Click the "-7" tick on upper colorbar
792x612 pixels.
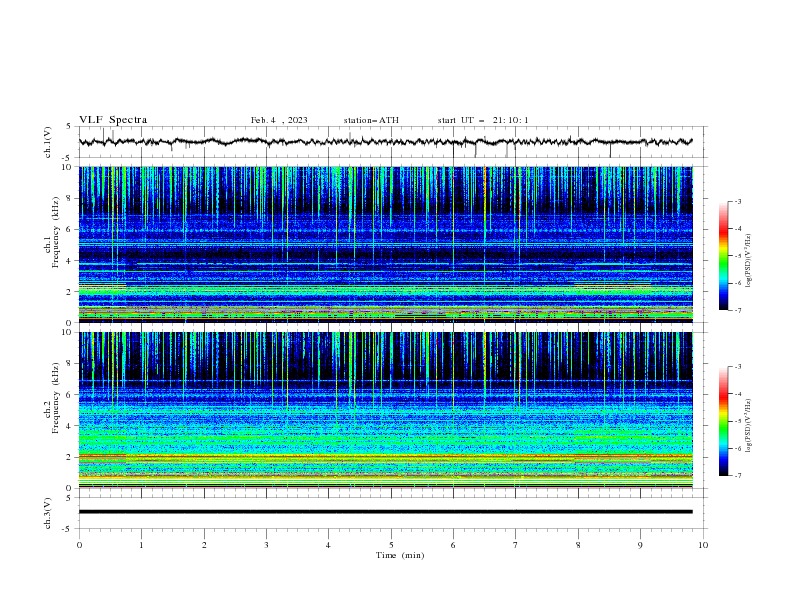pos(738,310)
